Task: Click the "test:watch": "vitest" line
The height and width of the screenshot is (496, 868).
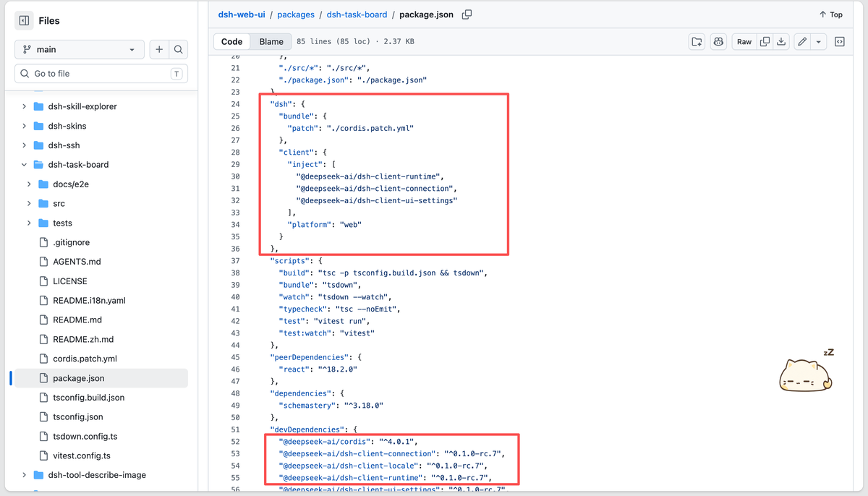Action: tap(328, 333)
